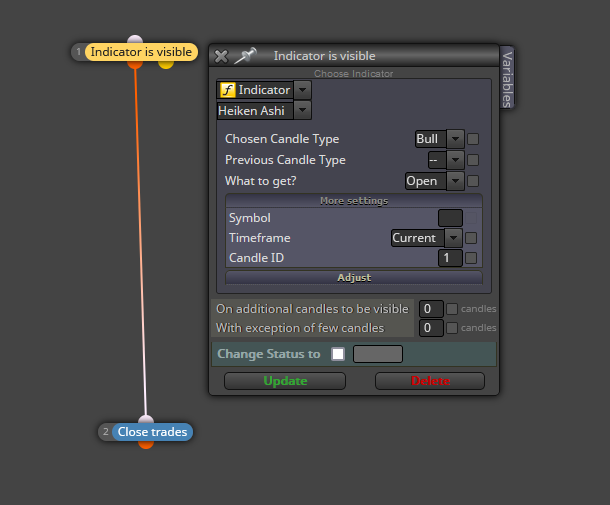Select the Indicator is visible node block

pos(141,52)
